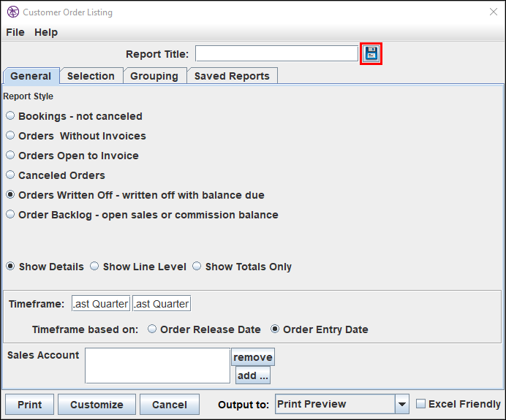Click the Print button

point(30,404)
